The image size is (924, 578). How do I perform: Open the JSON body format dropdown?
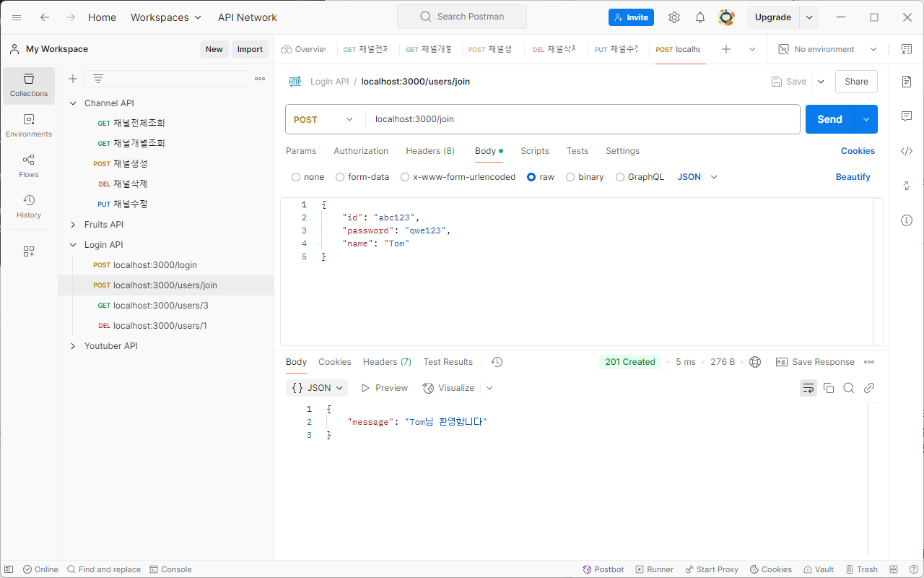pos(697,177)
